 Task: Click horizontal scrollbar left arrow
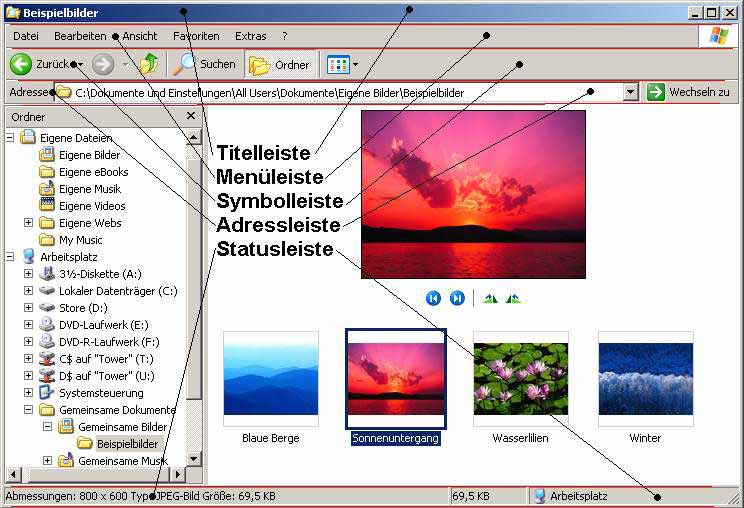click(x=13, y=474)
